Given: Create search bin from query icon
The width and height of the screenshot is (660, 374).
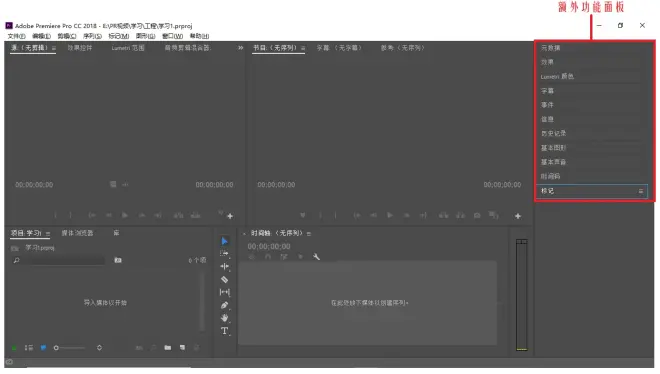Looking at the screenshot, I should 118,260.
